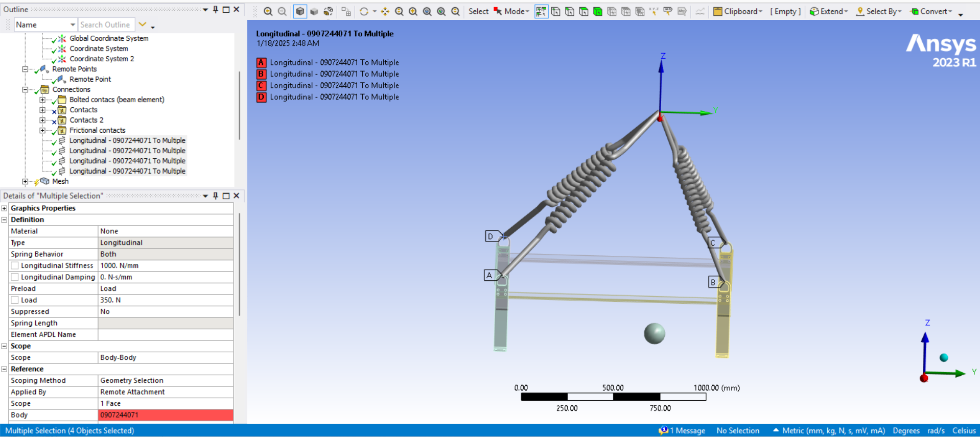Click the Search Outline input field
The image size is (980, 437).
[x=106, y=25]
